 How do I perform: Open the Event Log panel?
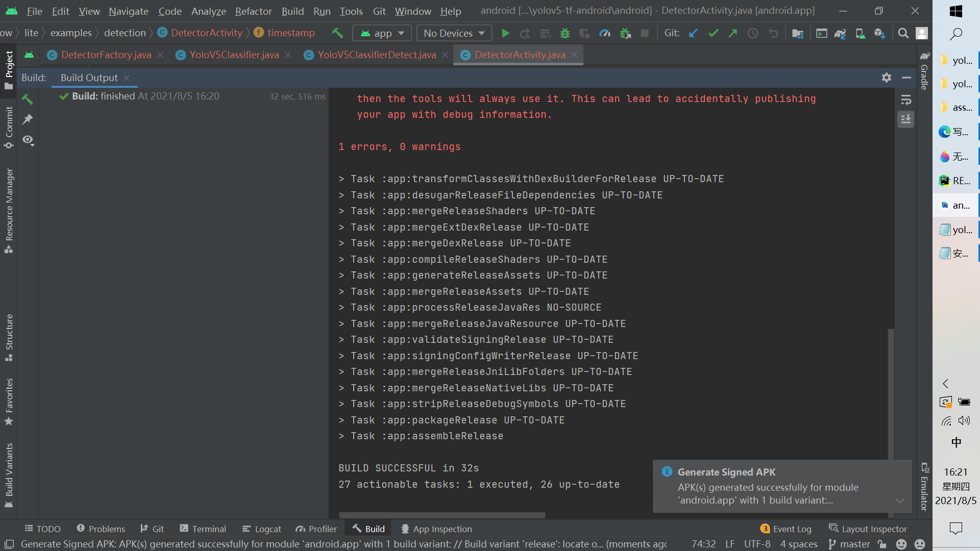coord(786,529)
